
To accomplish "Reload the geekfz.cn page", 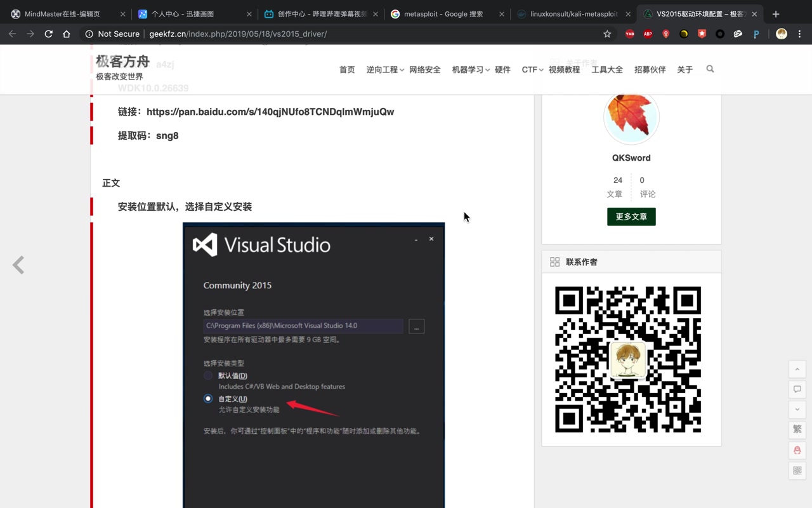I will (48, 34).
